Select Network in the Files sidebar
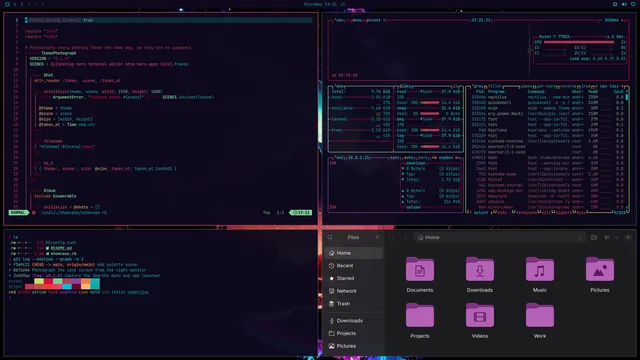The width and height of the screenshot is (640, 360). click(x=353, y=291)
